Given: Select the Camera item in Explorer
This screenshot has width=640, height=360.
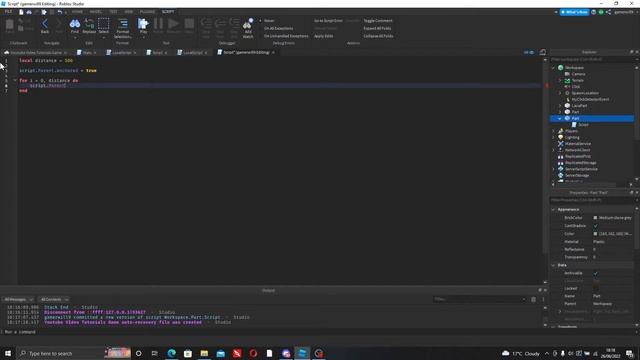Looking at the screenshot, I should pyautogui.click(x=578, y=74).
